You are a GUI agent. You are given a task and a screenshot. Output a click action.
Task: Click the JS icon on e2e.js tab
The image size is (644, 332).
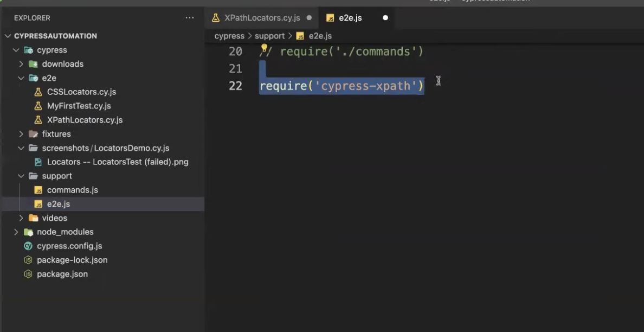coord(330,18)
